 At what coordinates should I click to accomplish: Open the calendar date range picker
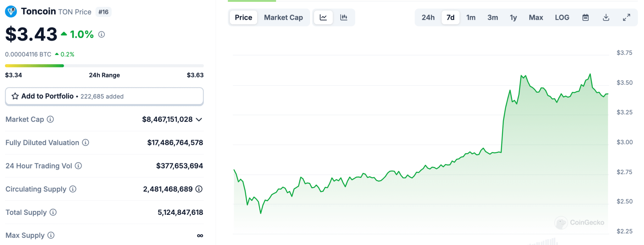click(x=586, y=18)
